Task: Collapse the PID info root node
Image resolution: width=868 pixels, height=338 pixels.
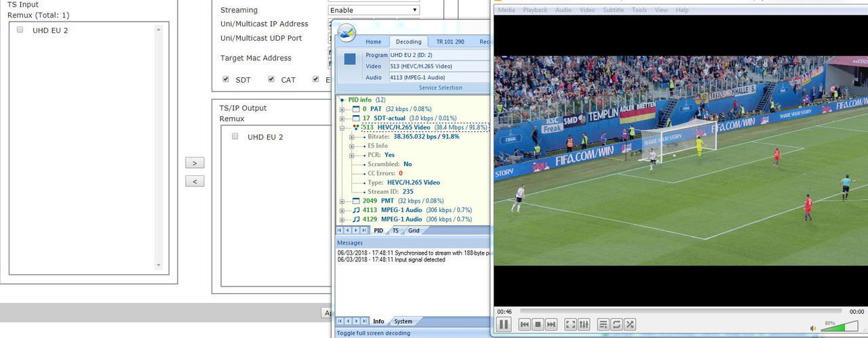Action: click(342, 100)
